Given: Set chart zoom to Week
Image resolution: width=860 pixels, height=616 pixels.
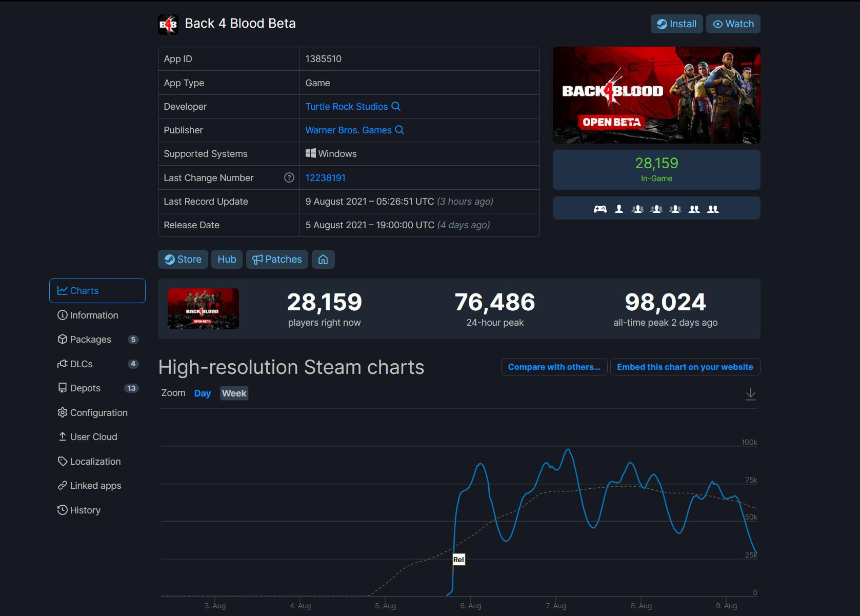Looking at the screenshot, I should 234,393.
